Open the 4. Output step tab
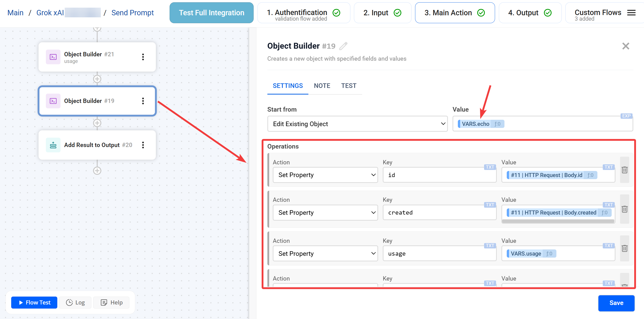Image resolution: width=644 pixels, height=319 pixels. click(530, 13)
